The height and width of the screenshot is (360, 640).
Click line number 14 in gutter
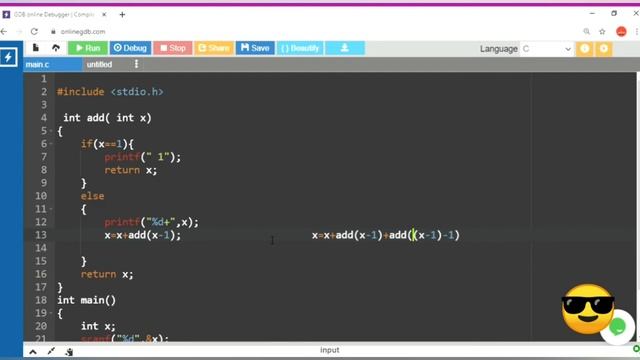click(41, 248)
